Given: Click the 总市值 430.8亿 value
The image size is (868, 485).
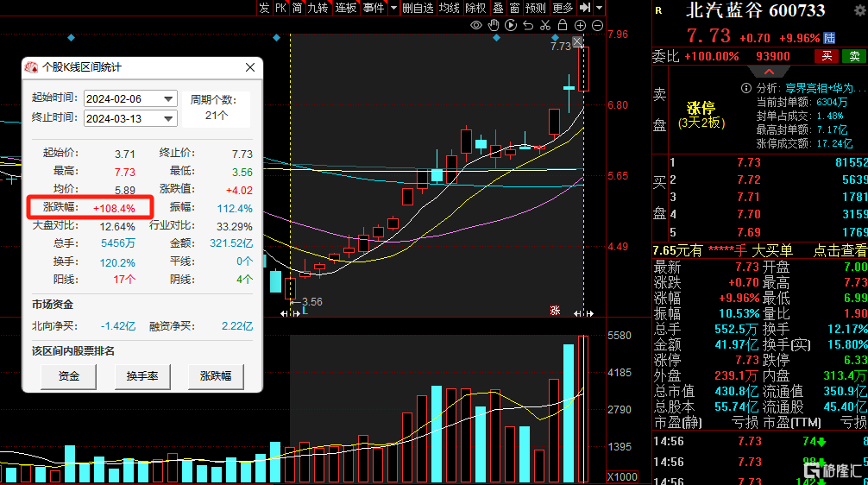Looking at the screenshot, I should click(736, 391).
